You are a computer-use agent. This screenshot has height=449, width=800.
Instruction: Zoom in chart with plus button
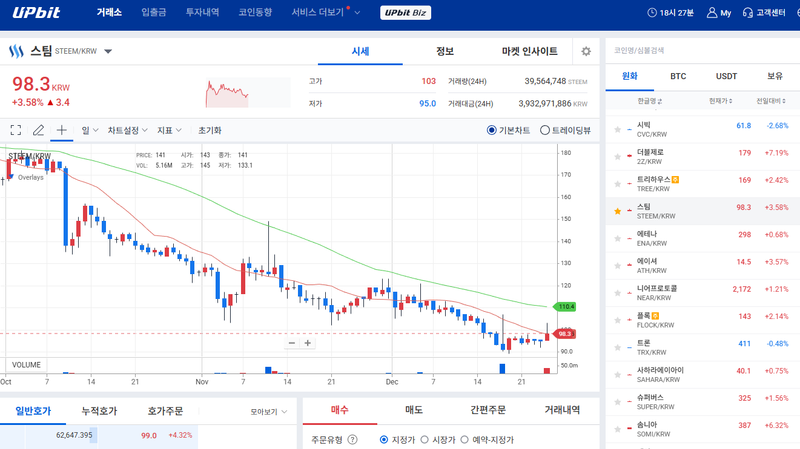point(308,343)
